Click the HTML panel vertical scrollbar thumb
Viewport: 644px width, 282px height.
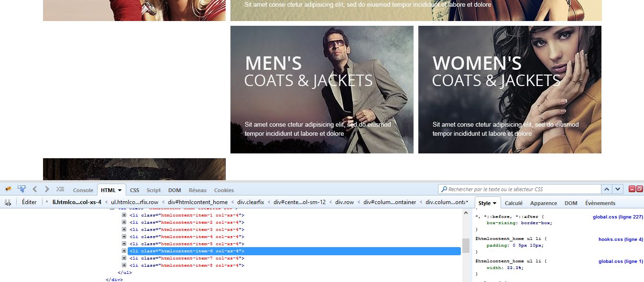point(466,245)
